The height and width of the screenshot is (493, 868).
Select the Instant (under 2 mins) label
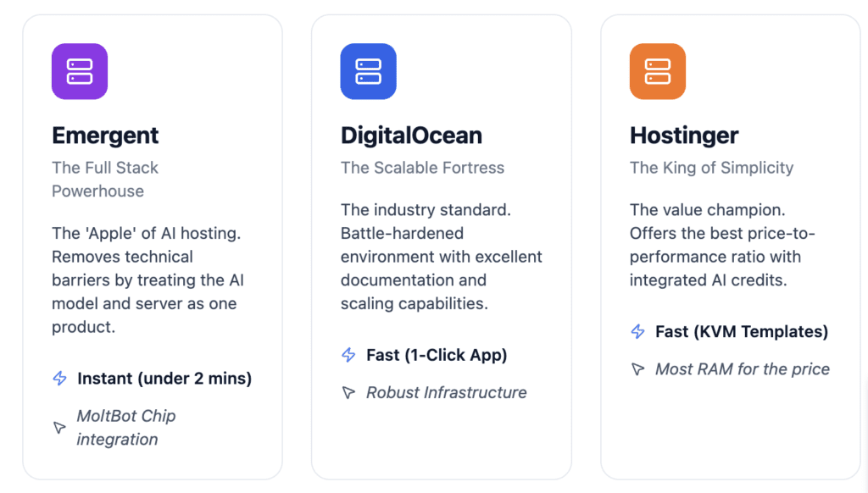point(164,379)
